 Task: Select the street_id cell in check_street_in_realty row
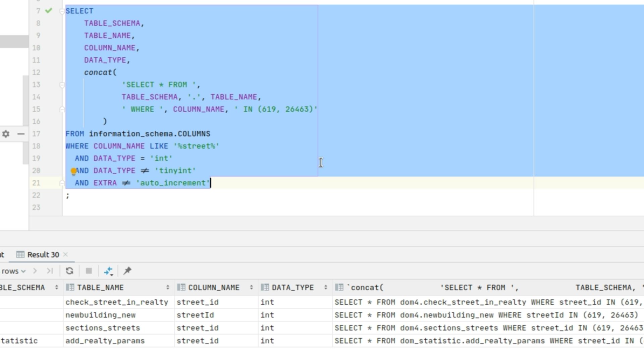[216, 302]
